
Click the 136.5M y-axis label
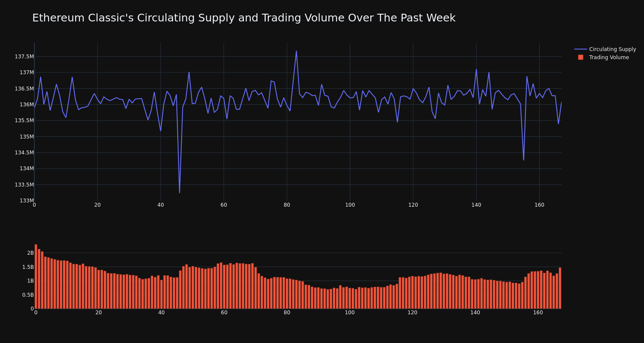pyautogui.click(x=24, y=89)
